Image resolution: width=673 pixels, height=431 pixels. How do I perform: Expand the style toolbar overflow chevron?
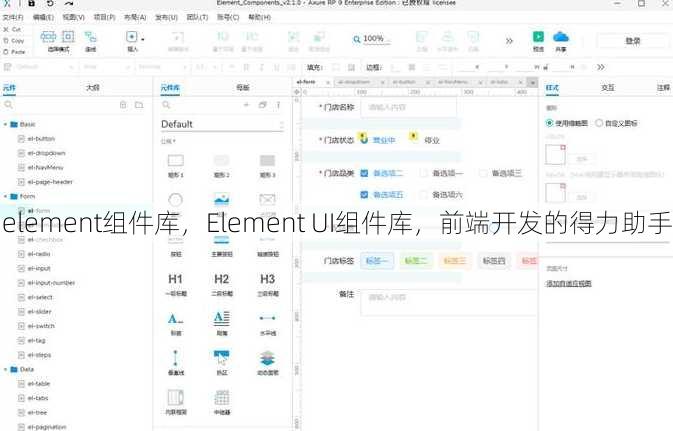(601, 67)
